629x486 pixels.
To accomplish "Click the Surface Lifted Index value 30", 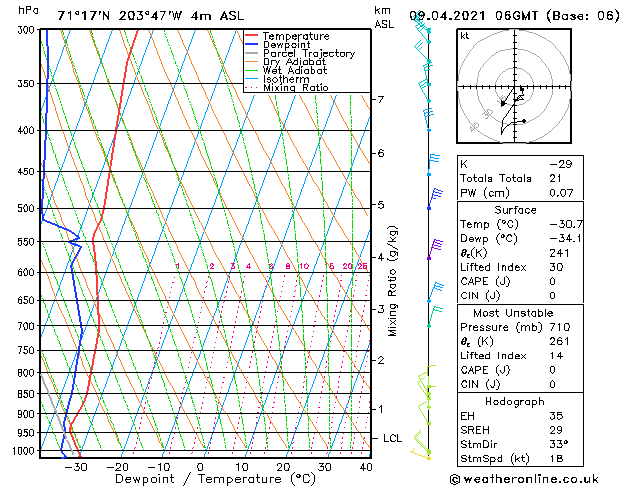I will [556, 267].
